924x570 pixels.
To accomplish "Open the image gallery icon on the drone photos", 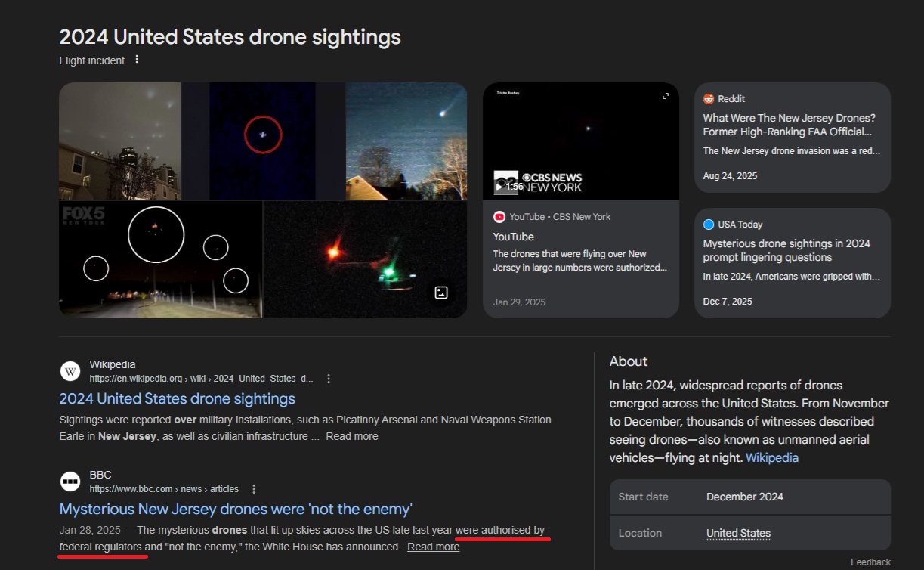I will (x=441, y=293).
